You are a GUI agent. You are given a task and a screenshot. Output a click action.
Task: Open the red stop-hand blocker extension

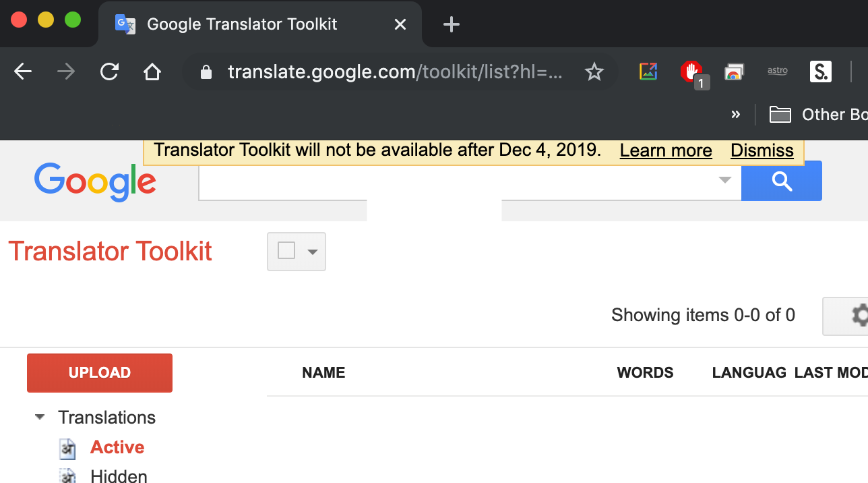(691, 72)
